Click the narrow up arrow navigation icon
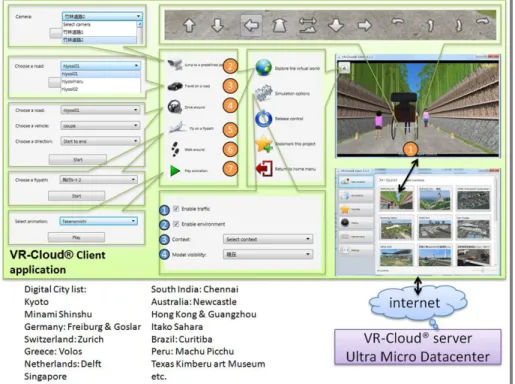The image size is (515, 384). click(x=189, y=25)
